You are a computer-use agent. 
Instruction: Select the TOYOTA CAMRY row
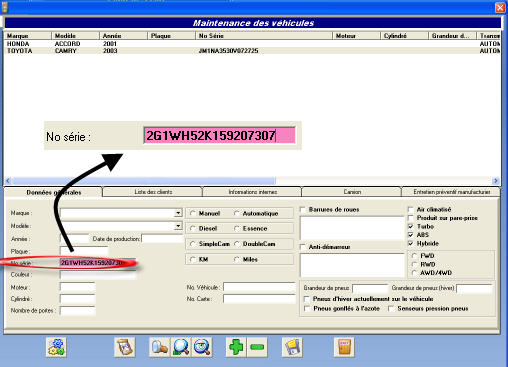click(252, 51)
